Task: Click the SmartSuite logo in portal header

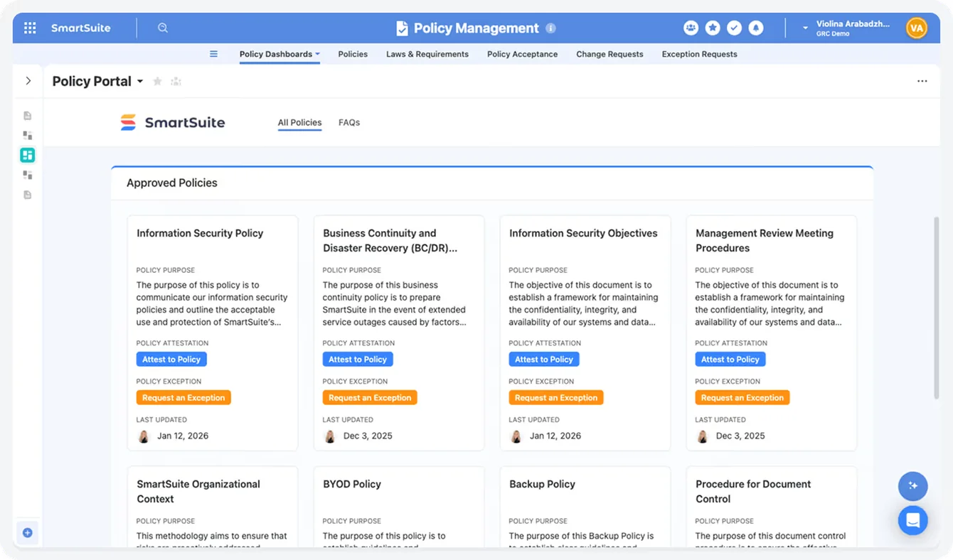Action: click(172, 122)
